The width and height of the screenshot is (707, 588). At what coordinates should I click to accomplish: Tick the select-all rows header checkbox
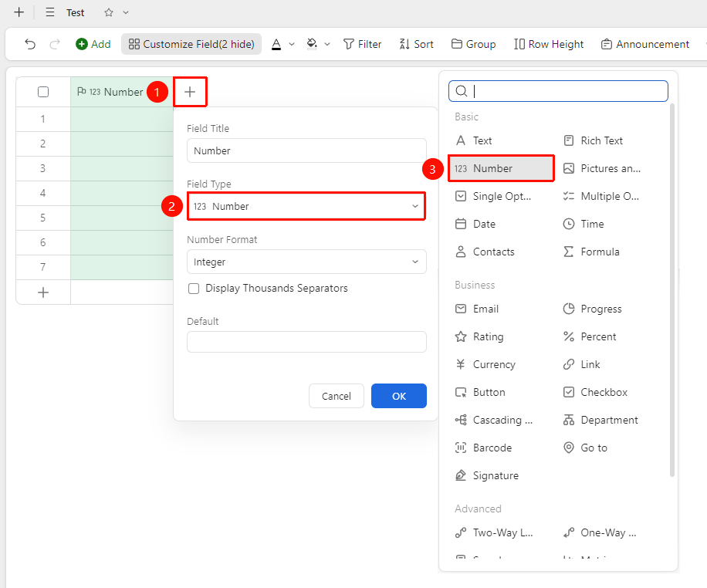point(43,92)
